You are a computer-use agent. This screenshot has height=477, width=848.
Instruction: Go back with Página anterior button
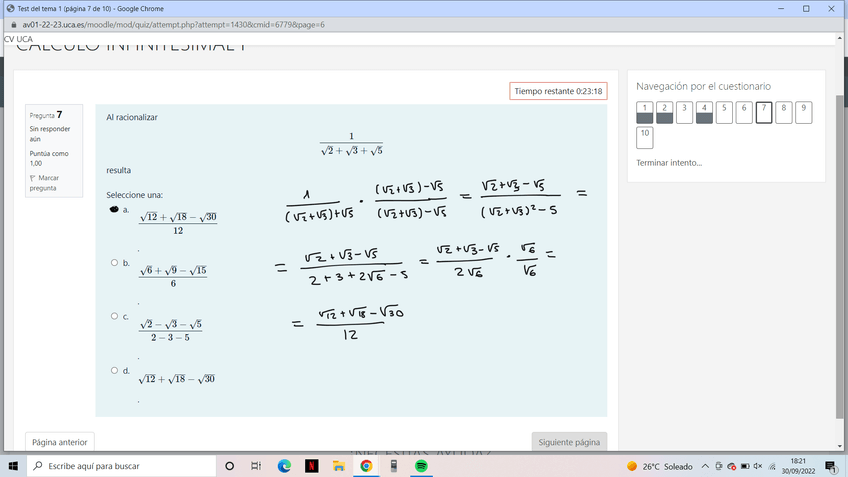[x=60, y=442]
